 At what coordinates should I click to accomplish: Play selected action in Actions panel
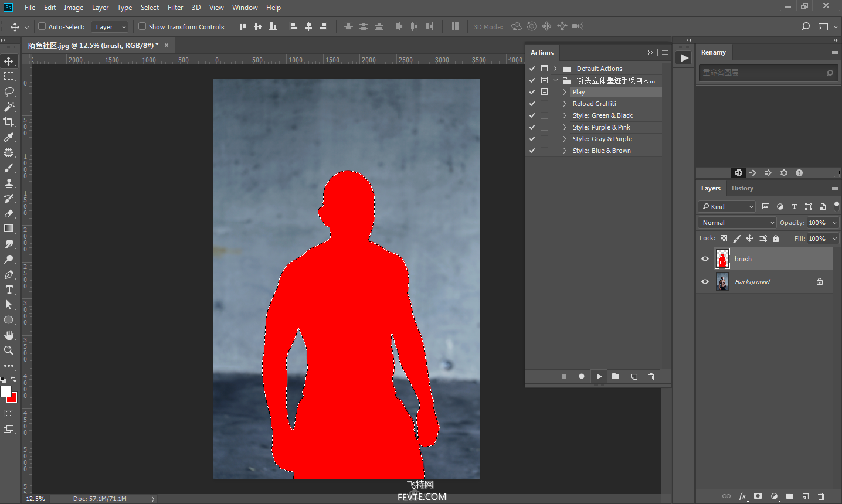click(599, 377)
